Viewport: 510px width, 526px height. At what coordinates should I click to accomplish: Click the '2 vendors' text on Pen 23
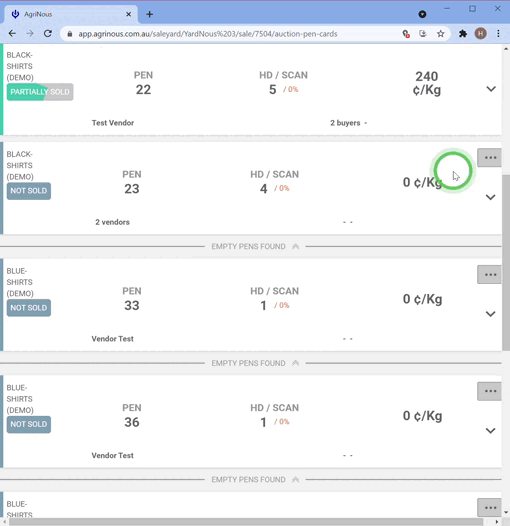tap(112, 222)
